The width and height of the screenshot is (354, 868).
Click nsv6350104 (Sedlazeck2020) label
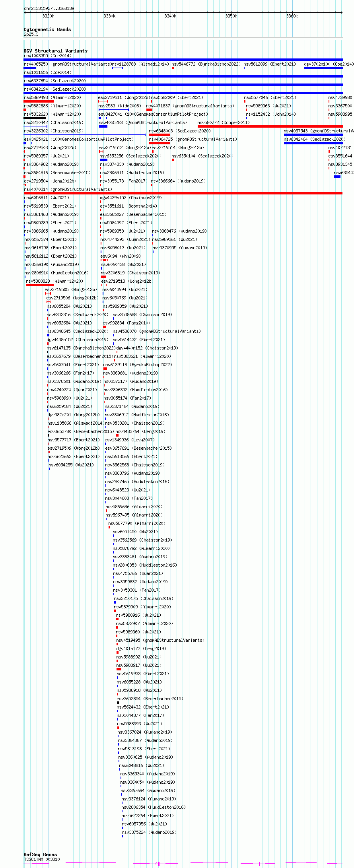click(x=202, y=156)
